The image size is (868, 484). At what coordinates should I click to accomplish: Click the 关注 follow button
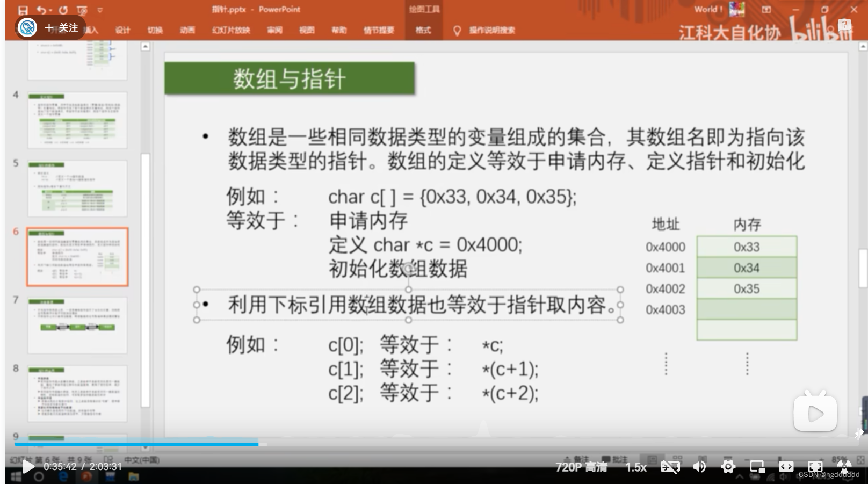tap(61, 27)
